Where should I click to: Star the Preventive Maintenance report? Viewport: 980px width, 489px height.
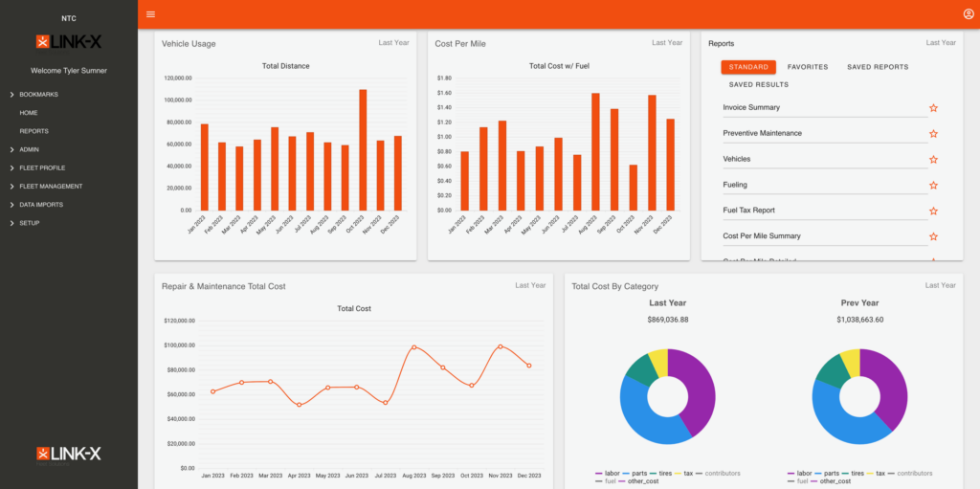(x=933, y=134)
